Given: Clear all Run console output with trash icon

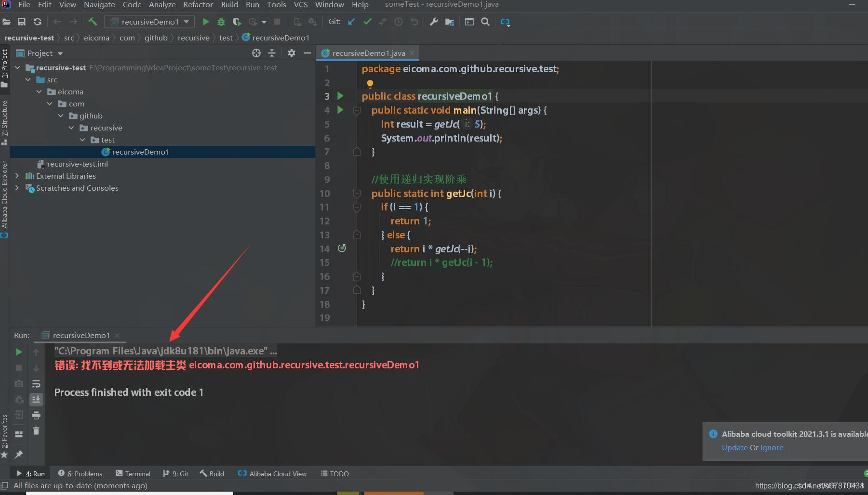Looking at the screenshot, I should pos(36,430).
